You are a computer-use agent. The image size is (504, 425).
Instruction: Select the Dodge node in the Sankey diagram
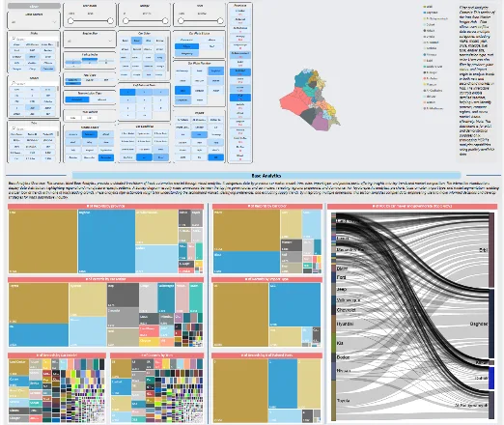tap(334, 357)
